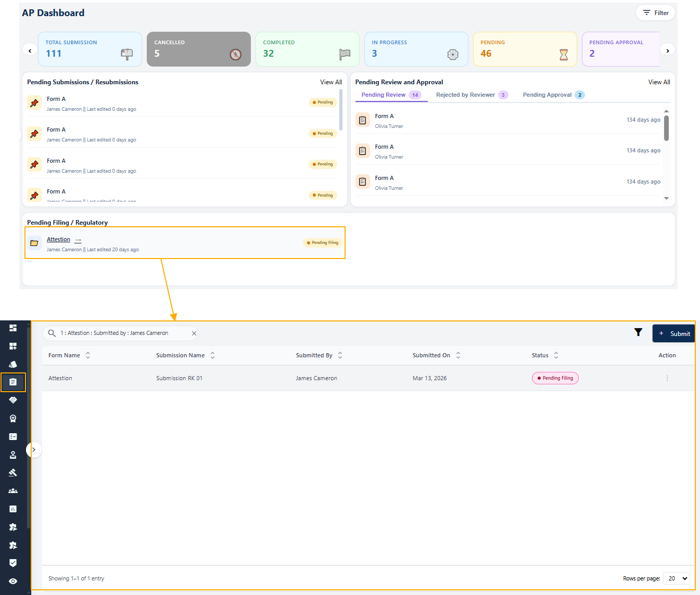
Task: Click the mailbox icon on Total Submission card
Action: (x=126, y=54)
